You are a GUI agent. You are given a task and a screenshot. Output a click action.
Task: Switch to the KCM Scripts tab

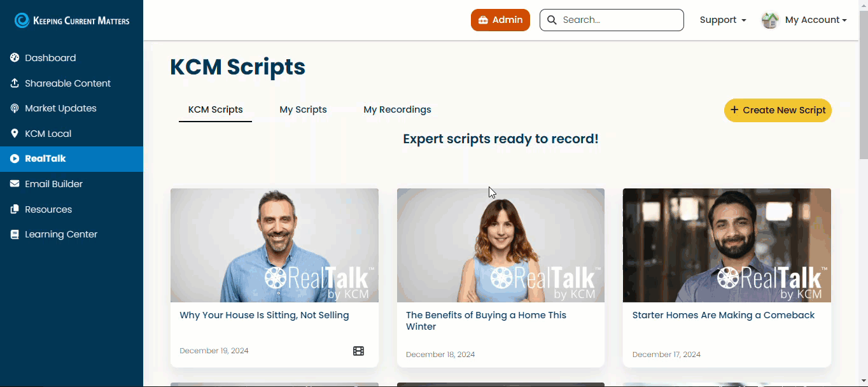[x=215, y=109]
